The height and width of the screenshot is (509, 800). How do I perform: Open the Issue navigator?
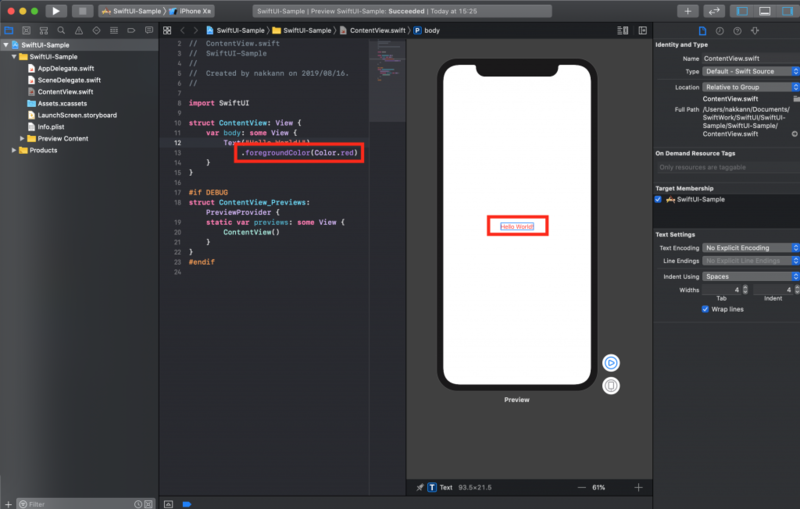79,30
